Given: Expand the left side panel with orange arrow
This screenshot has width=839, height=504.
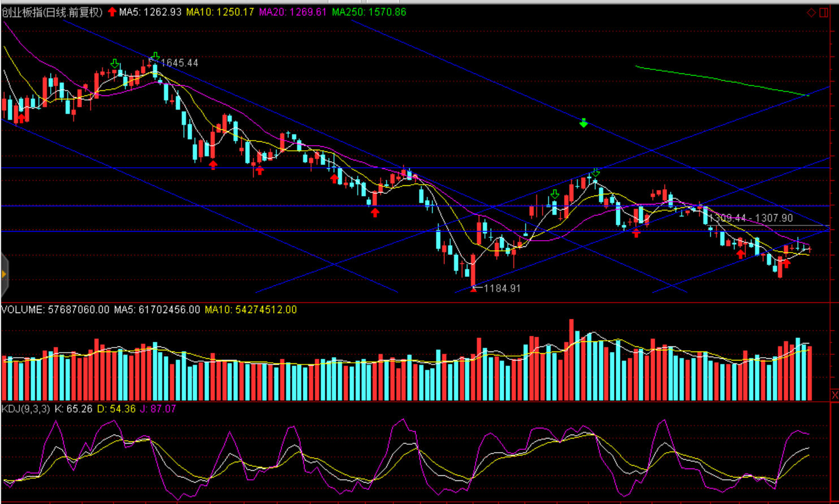Looking at the screenshot, I should click(4, 275).
